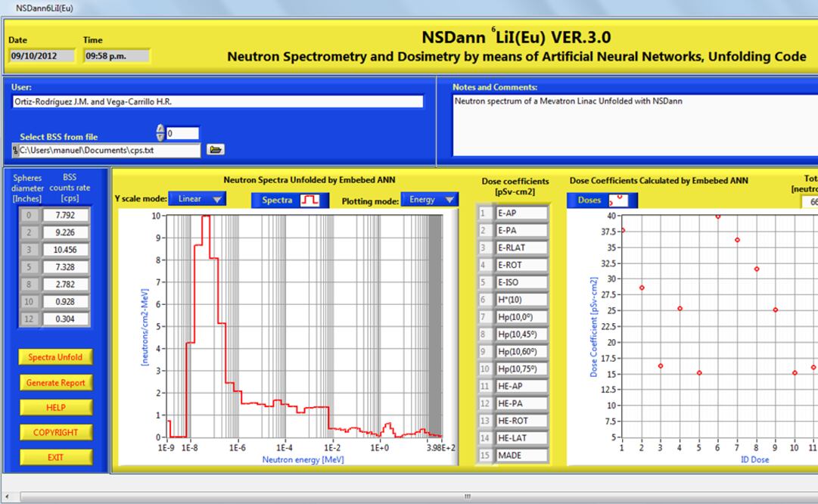Open the BSS file browse folder icon

[216, 150]
